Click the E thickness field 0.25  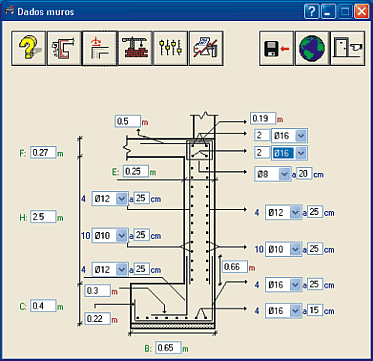point(136,171)
